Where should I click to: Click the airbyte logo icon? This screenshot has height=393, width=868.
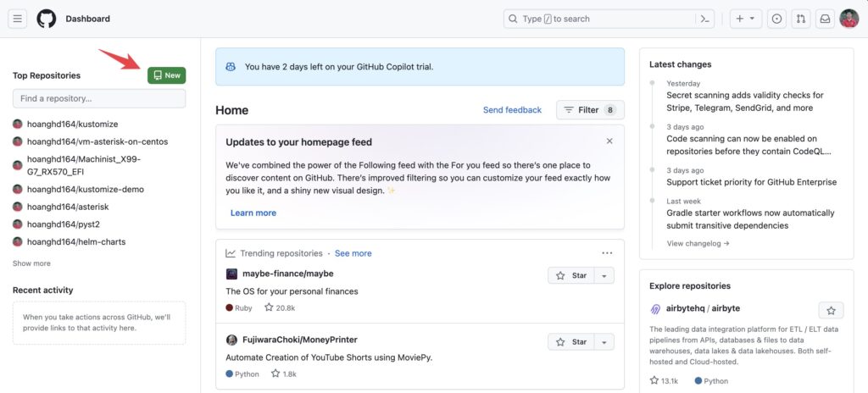pos(655,309)
